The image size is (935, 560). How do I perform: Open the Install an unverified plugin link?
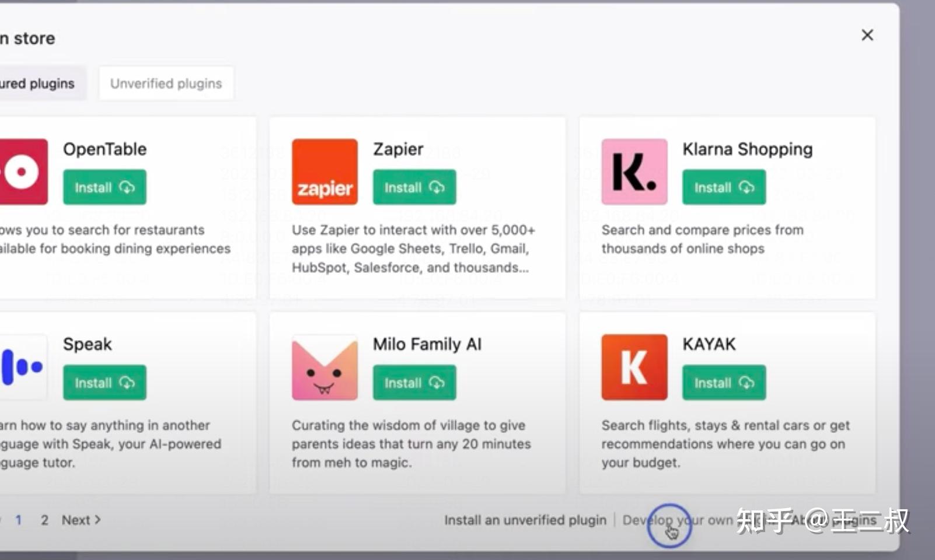pyautogui.click(x=525, y=520)
